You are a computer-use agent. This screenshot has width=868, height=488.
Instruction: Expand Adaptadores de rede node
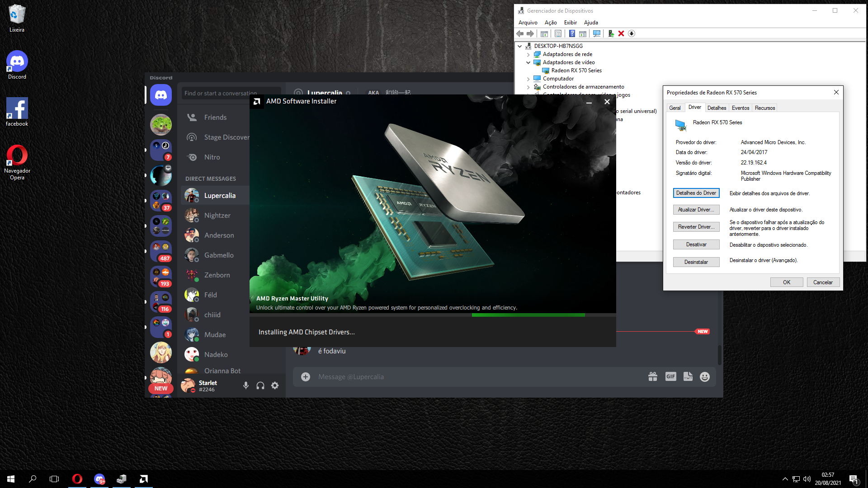[x=528, y=54]
